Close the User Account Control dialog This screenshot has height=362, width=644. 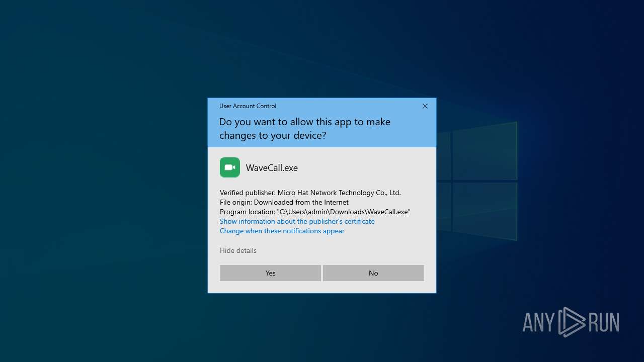(425, 106)
